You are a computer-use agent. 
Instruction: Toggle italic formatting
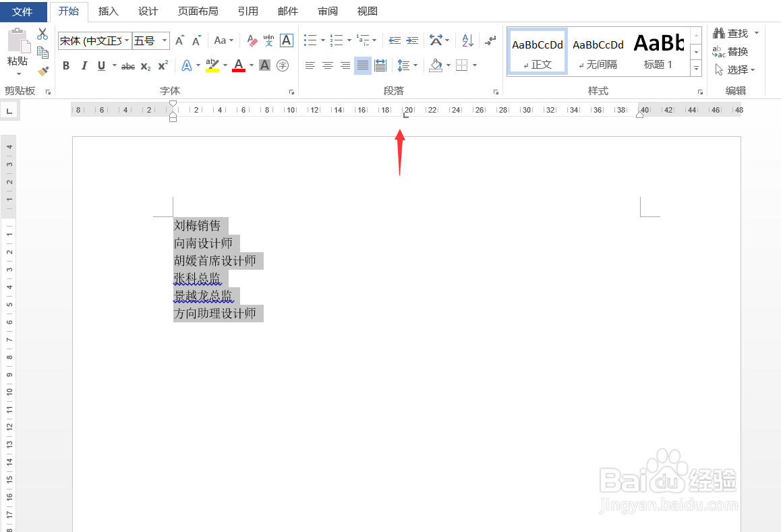(x=84, y=66)
